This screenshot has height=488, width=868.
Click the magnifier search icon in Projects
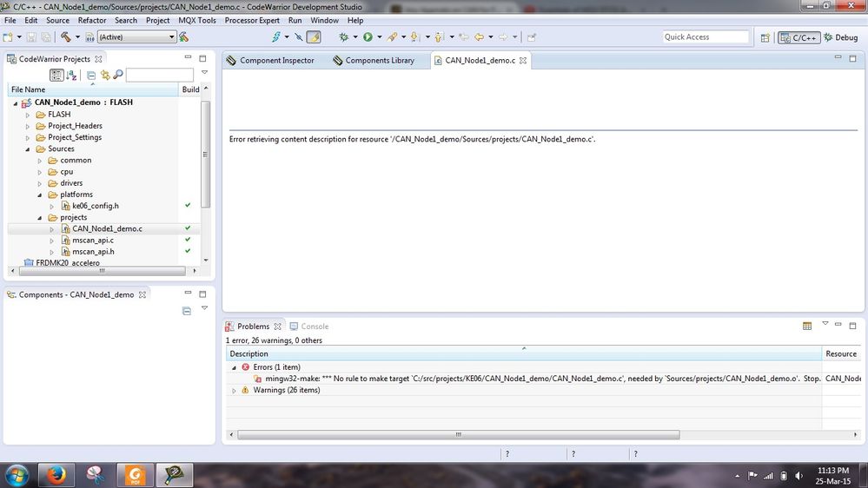118,75
